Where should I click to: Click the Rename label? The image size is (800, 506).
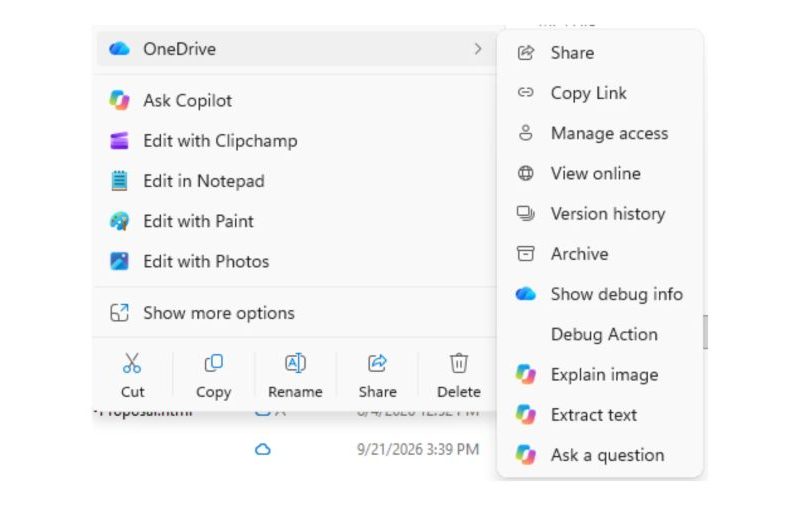click(x=295, y=392)
